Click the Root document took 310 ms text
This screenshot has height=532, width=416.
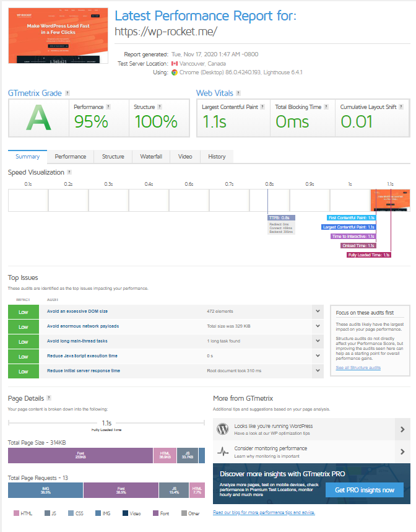coord(234,371)
